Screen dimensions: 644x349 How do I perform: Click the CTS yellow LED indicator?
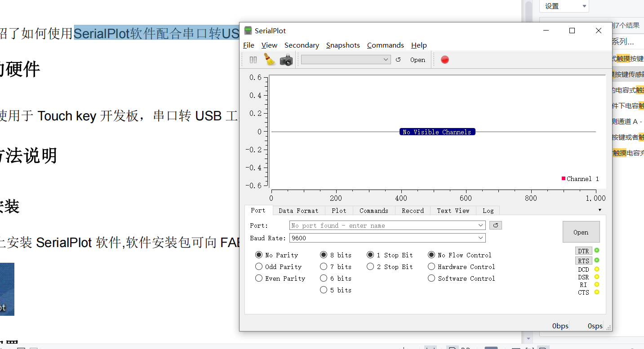coord(597,292)
